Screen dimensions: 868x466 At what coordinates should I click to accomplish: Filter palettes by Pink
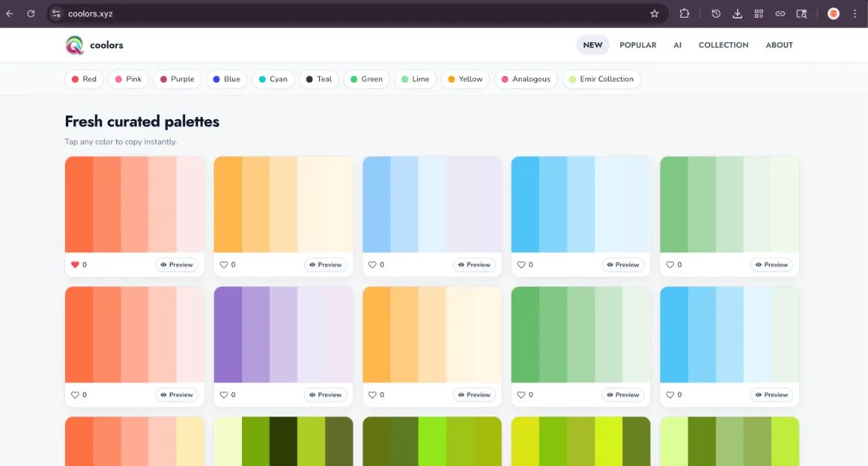click(x=129, y=79)
